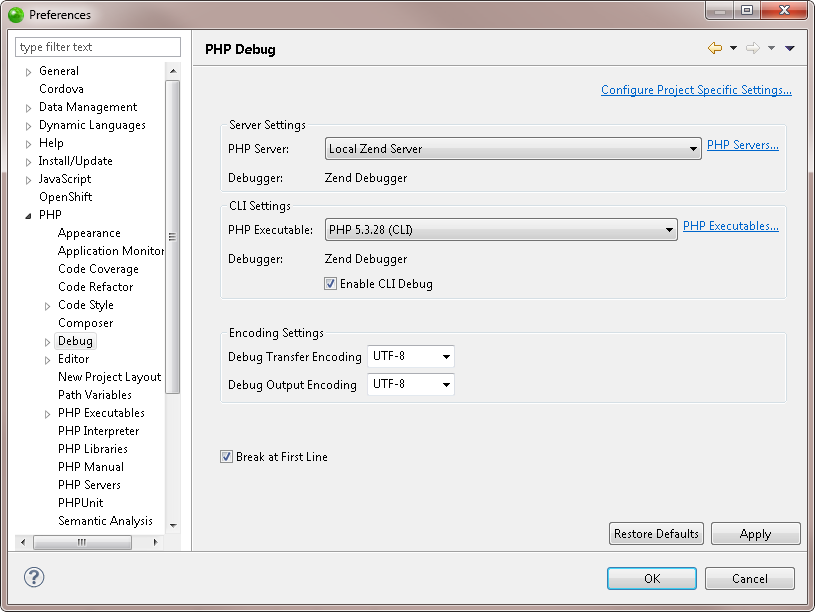This screenshot has width=815, height=612.
Task: Expand the Debug tree node
Action: pyautogui.click(x=47, y=342)
